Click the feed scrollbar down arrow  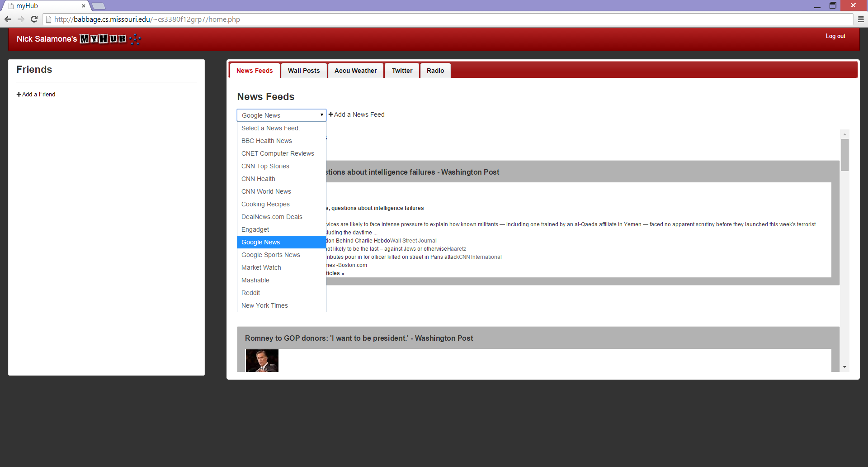click(x=844, y=367)
